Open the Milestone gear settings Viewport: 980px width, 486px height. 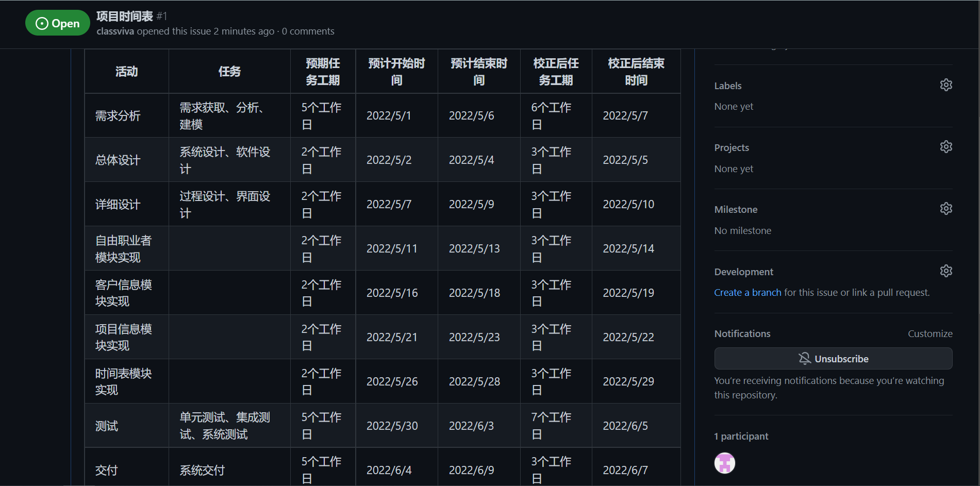[945, 209]
